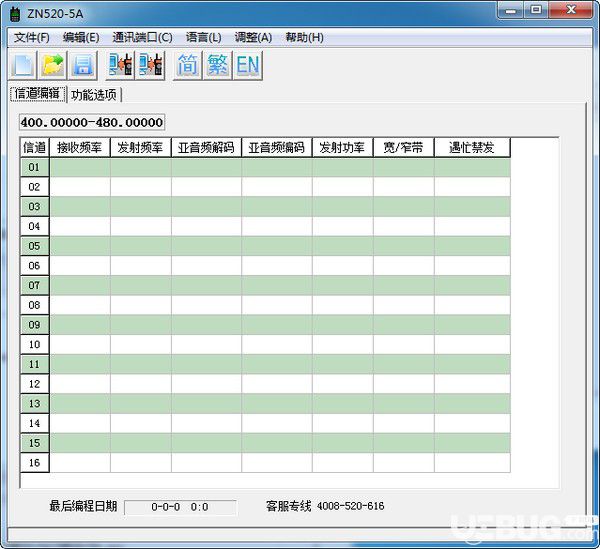Open the 编辑(E) menu
Image resolution: width=600 pixels, height=549 pixels.
[81, 37]
